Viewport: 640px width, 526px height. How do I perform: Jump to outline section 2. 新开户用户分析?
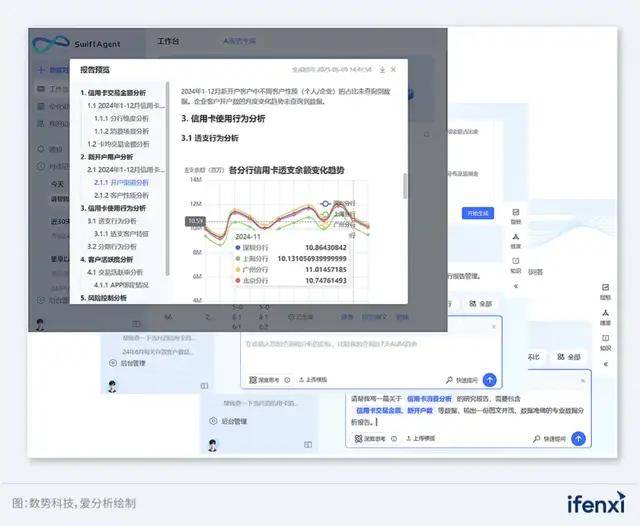coord(107,157)
